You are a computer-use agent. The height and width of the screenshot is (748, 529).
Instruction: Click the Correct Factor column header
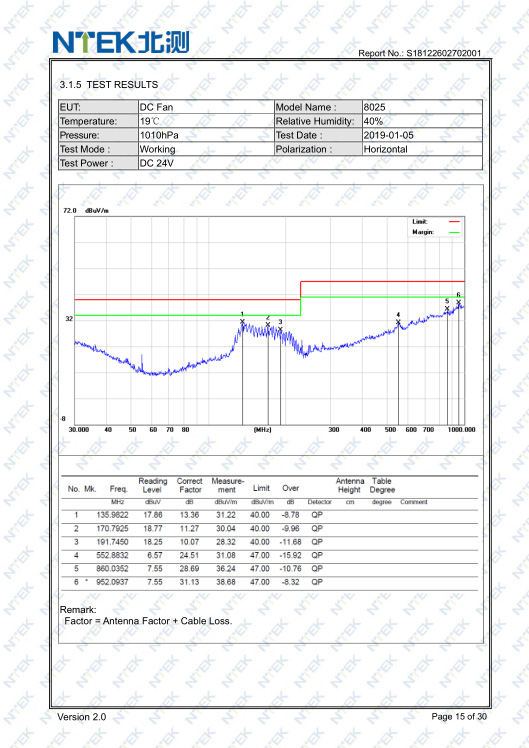(x=189, y=485)
